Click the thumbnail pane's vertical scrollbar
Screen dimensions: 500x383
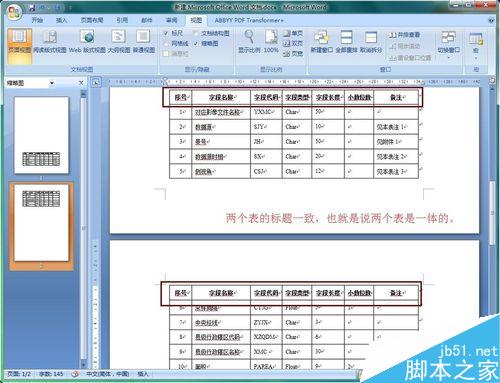[x=83, y=228]
